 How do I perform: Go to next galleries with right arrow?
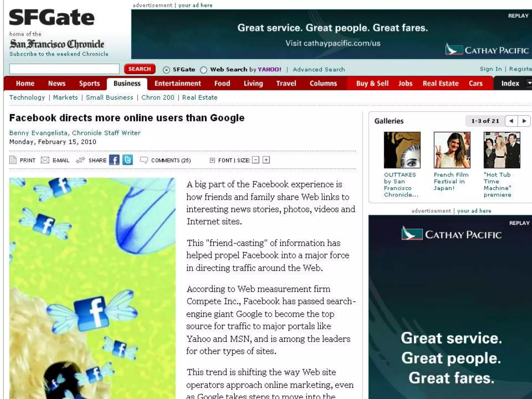[x=524, y=121]
